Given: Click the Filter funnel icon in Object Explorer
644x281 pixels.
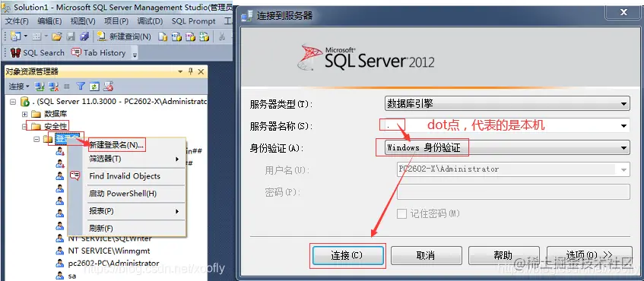Looking at the screenshot, I should [x=81, y=87].
